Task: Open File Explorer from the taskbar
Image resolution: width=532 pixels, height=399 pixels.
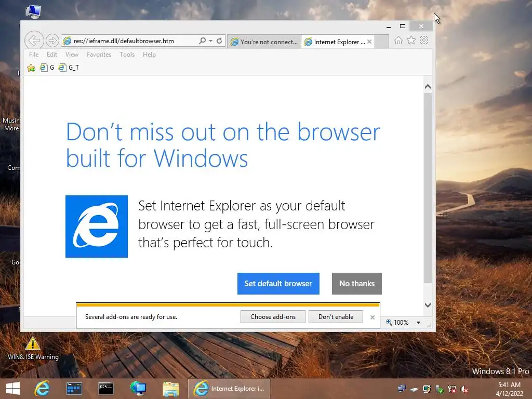Action: pos(170,389)
